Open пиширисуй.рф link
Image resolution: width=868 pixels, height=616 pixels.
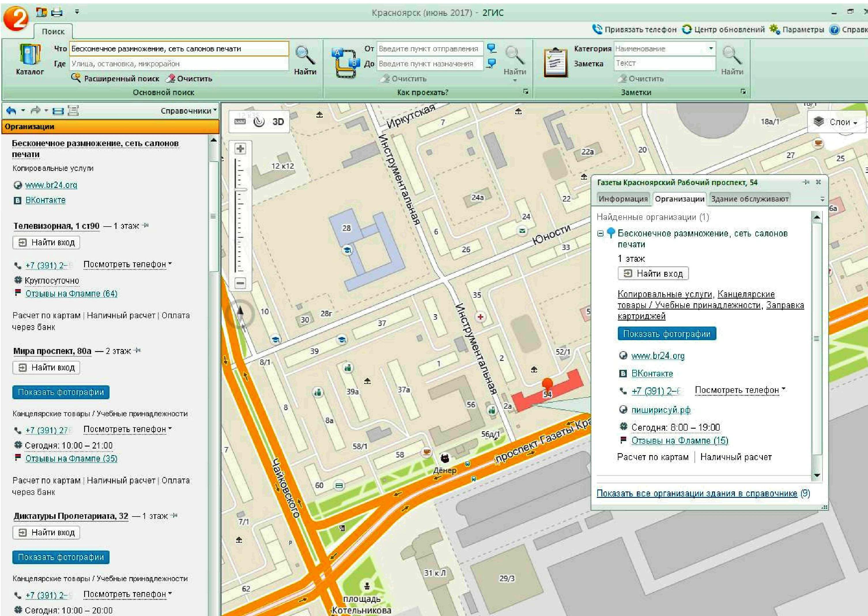[x=661, y=410]
